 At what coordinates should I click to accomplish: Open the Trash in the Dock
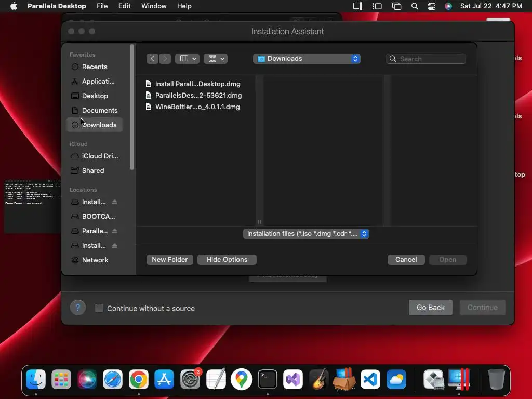click(x=496, y=379)
